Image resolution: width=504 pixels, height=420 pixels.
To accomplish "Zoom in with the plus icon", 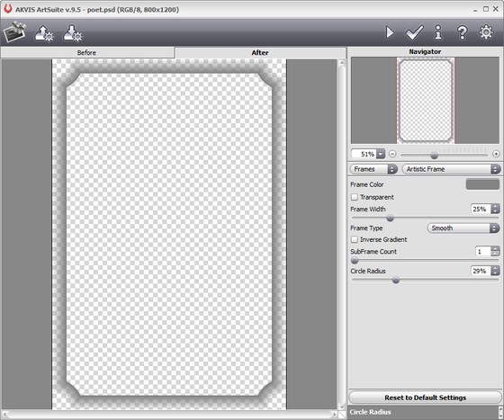I will coord(496,154).
